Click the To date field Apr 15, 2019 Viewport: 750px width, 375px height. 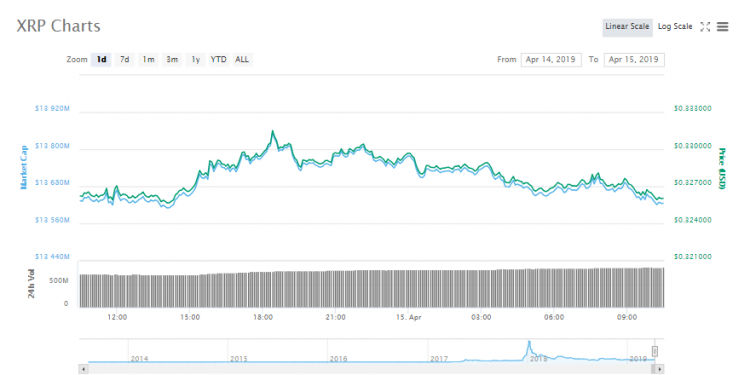tap(634, 60)
